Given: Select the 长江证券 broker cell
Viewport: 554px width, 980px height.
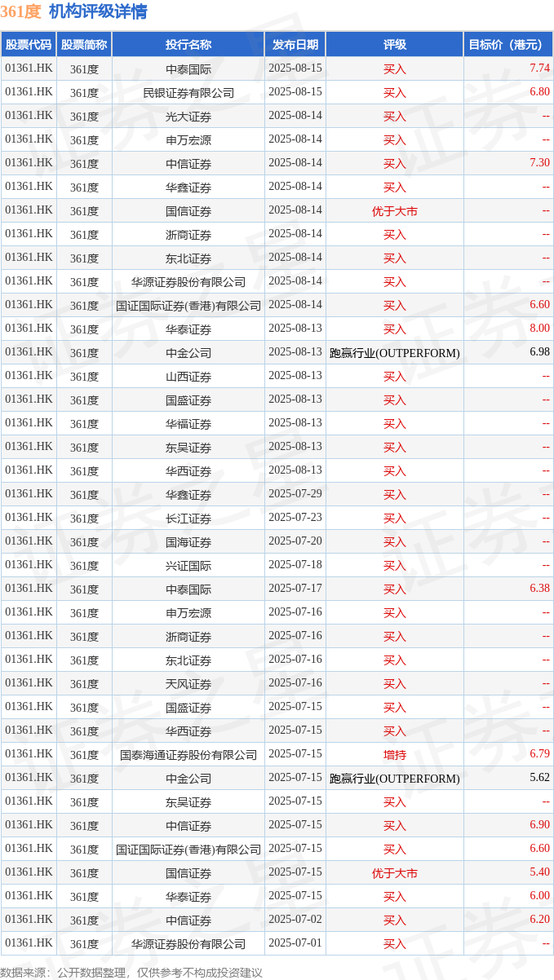Looking at the screenshot, I should (188, 519).
